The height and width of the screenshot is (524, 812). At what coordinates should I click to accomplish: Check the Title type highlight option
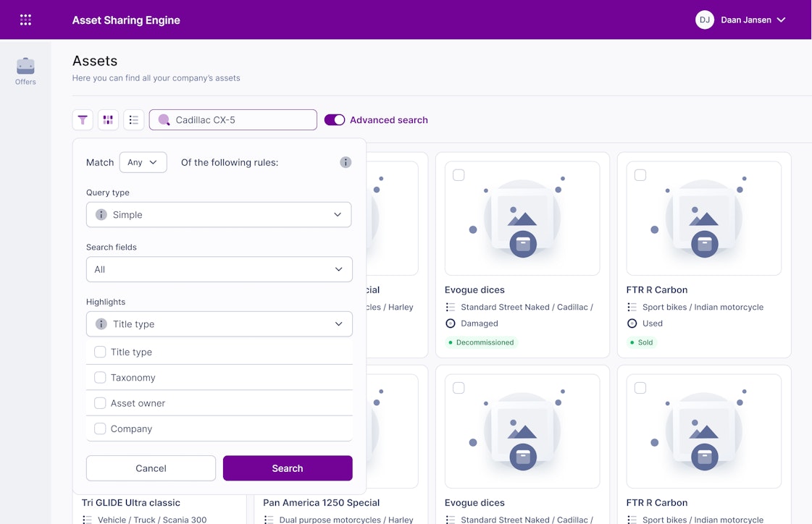click(x=100, y=352)
